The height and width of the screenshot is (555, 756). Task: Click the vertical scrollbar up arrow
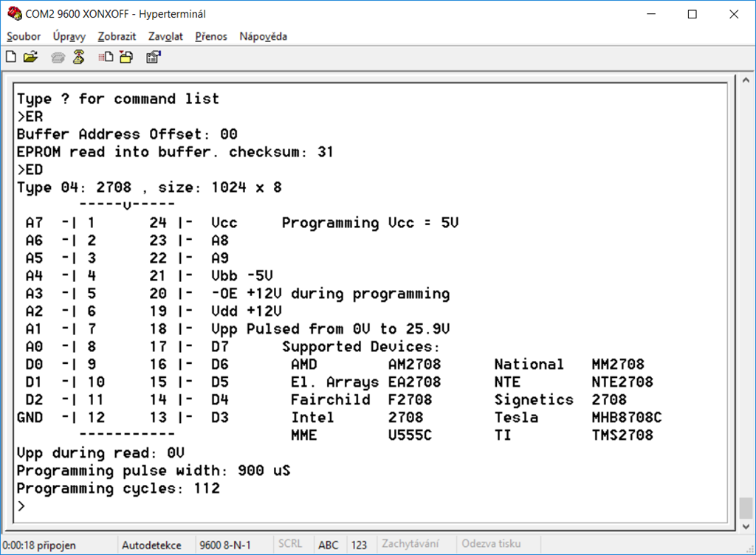(x=746, y=81)
